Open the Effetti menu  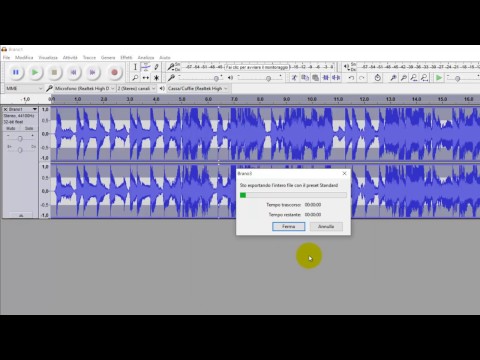pyautogui.click(x=126, y=58)
